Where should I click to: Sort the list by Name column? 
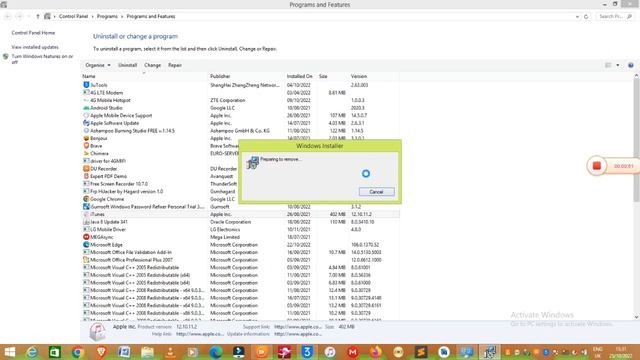[89, 76]
